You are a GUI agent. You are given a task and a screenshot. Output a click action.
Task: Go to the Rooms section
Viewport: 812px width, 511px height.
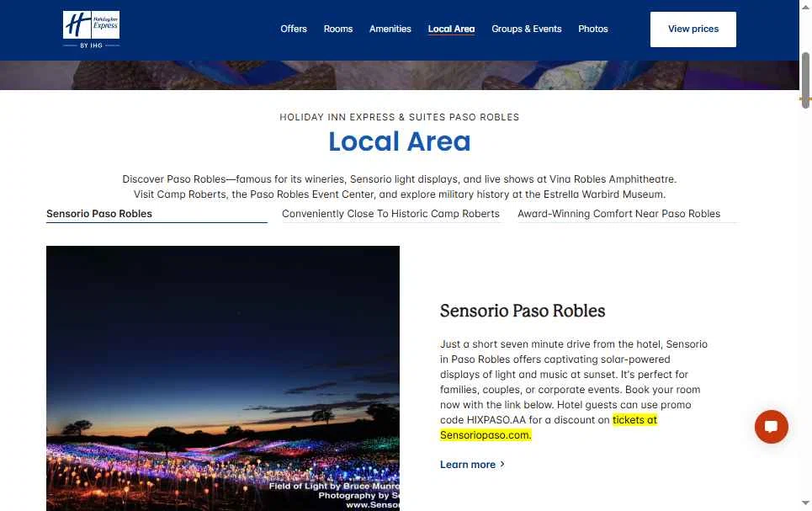pyautogui.click(x=338, y=29)
